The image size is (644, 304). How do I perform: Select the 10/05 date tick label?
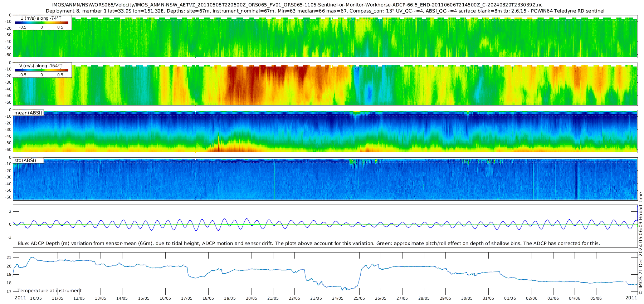(36, 298)
